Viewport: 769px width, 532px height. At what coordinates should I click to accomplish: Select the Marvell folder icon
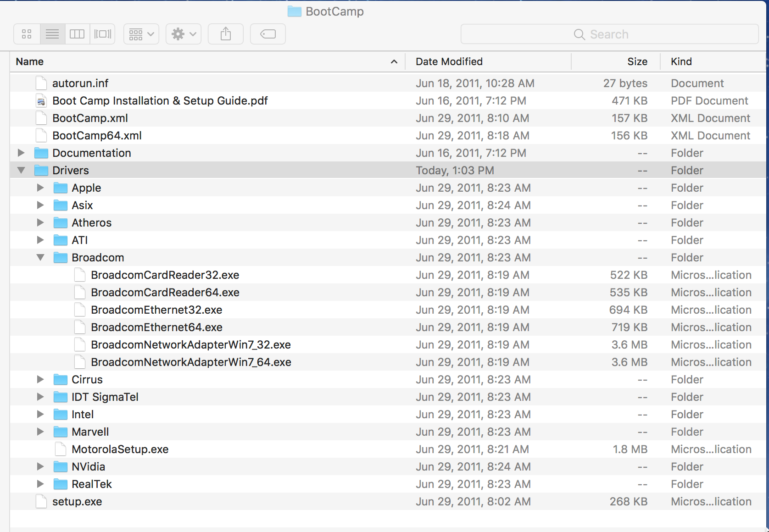pyautogui.click(x=61, y=432)
